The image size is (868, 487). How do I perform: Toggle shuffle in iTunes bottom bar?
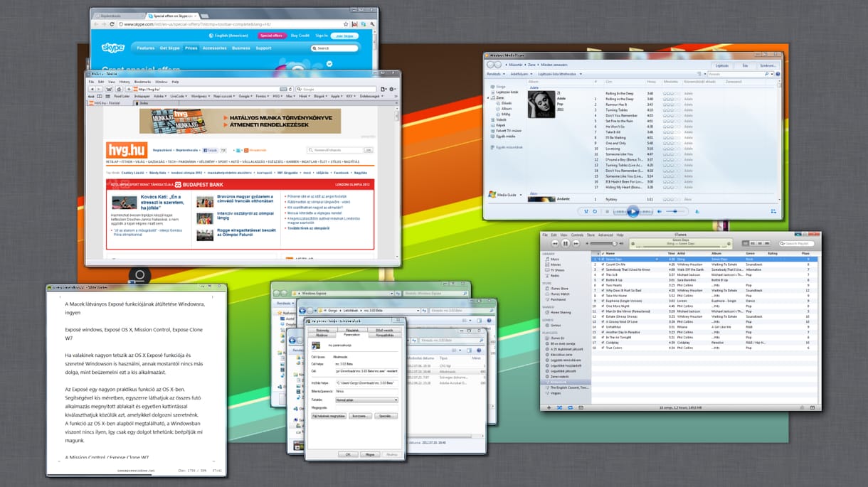tap(560, 408)
